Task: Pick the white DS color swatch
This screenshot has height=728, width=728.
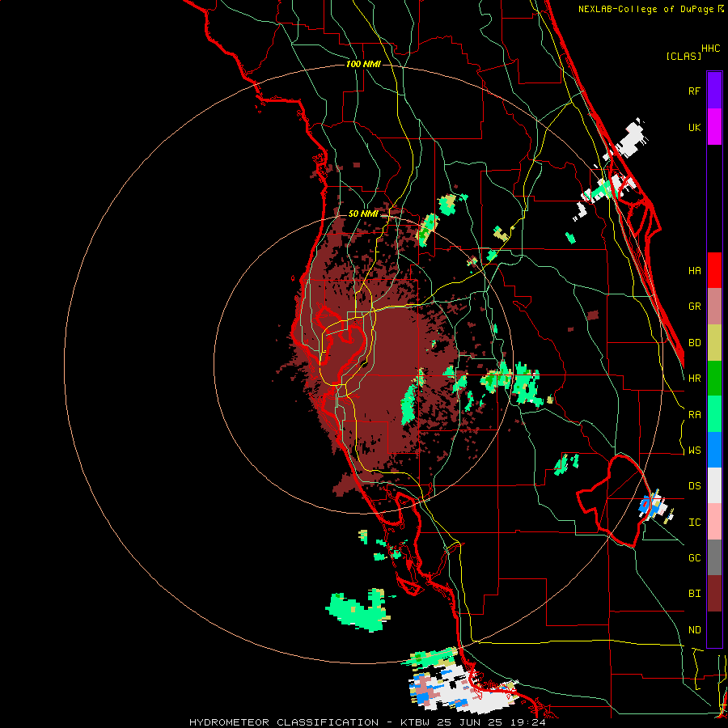Action: click(714, 485)
